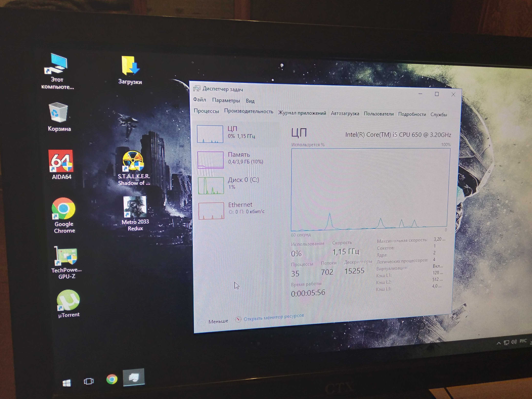Click the Потоки value 702
532x399 pixels.
[x=327, y=272]
